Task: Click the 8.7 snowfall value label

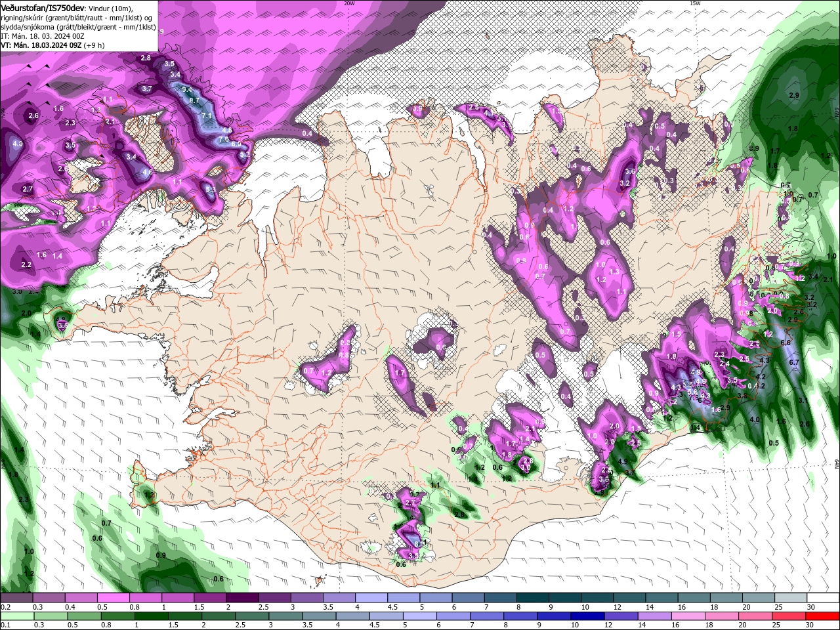Action: 194,100
